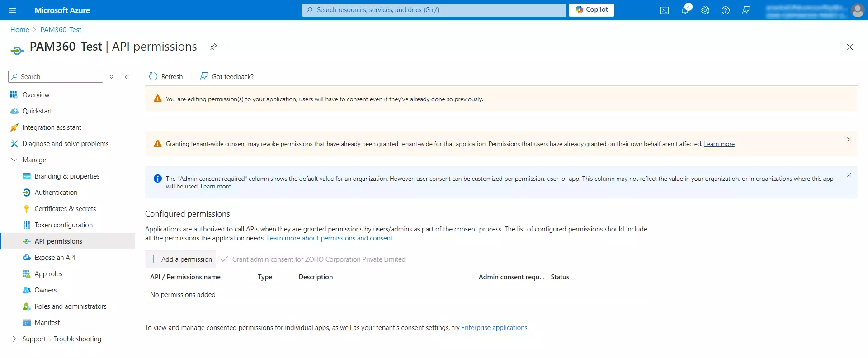
Task: Click Got feedback? in the toolbar
Action: tap(227, 77)
